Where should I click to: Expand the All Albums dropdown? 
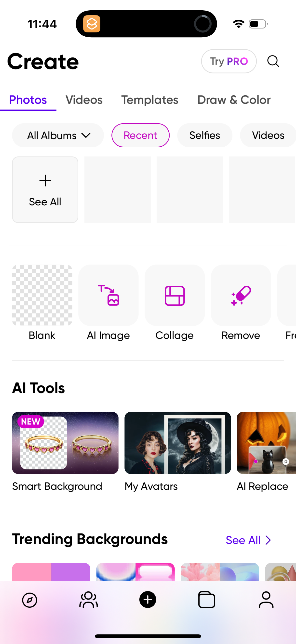58,135
